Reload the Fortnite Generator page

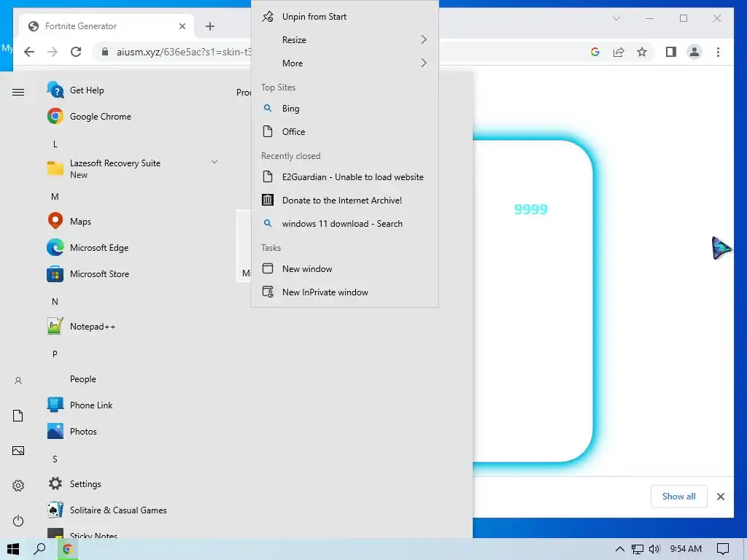(x=76, y=52)
